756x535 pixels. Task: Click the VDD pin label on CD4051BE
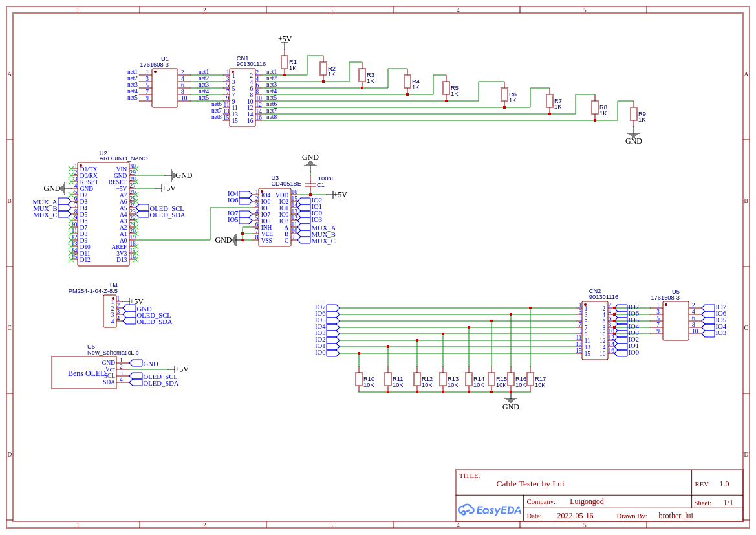[282, 195]
